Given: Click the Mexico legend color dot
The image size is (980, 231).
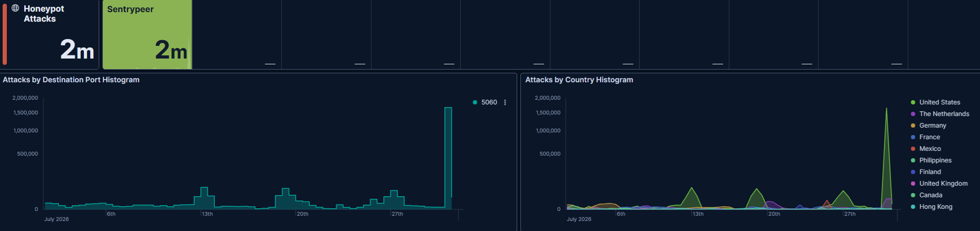Looking at the screenshot, I should 913,149.
